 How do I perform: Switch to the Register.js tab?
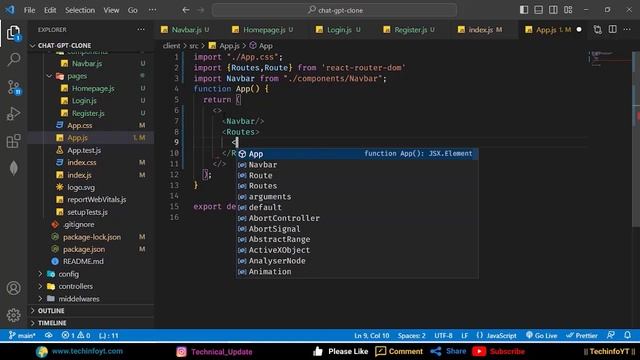click(x=410, y=30)
